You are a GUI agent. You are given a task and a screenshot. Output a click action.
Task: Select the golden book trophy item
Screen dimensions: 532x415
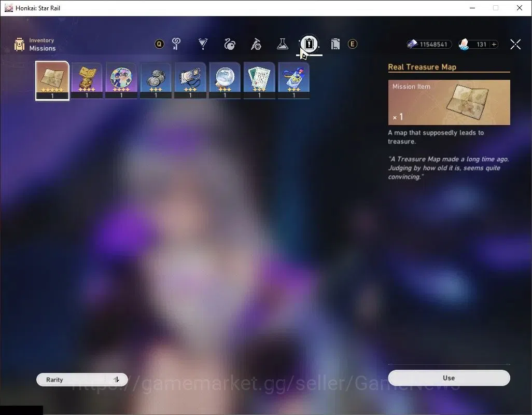click(87, 81)
